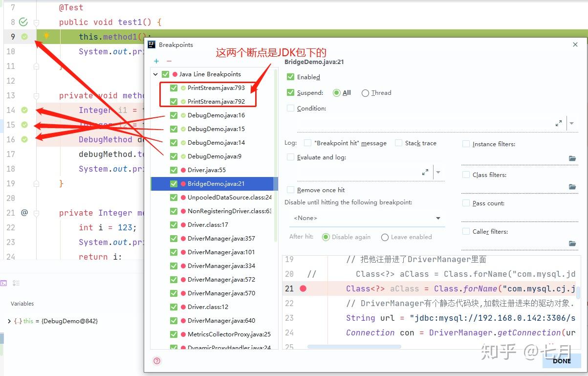
Task: Click the DONE button
Action: pyautogui.click(x=562, y=361)
